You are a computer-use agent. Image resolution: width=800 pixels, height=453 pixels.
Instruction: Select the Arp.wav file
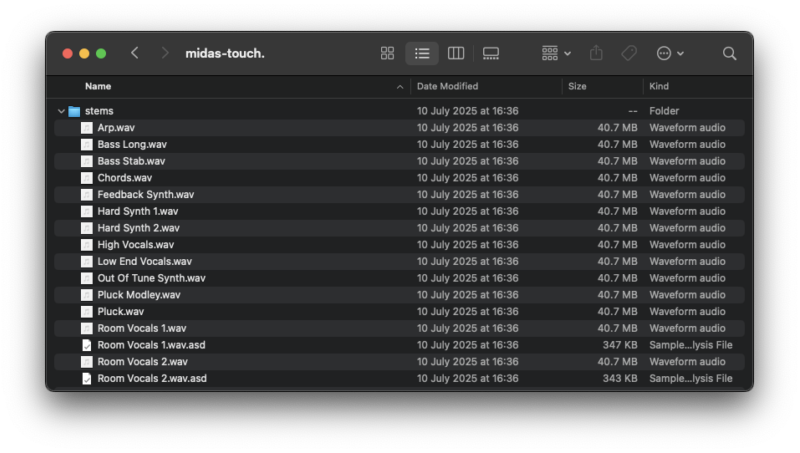(115, 128)
